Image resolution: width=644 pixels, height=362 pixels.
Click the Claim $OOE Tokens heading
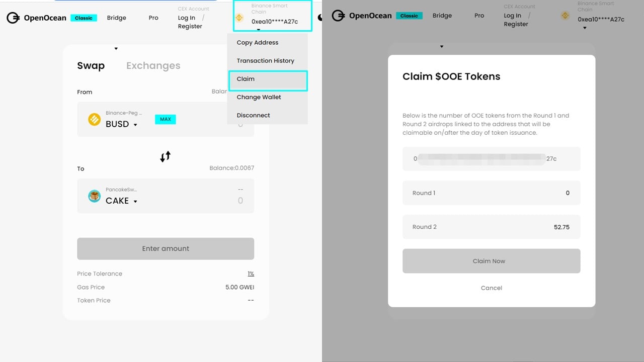(451, 76)
